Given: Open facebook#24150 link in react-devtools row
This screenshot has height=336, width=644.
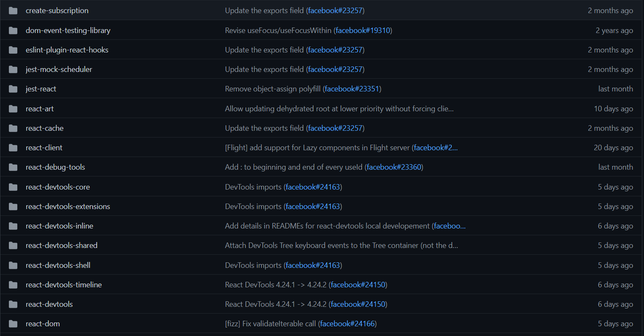Looking at the screenshot, I should 358,304.
